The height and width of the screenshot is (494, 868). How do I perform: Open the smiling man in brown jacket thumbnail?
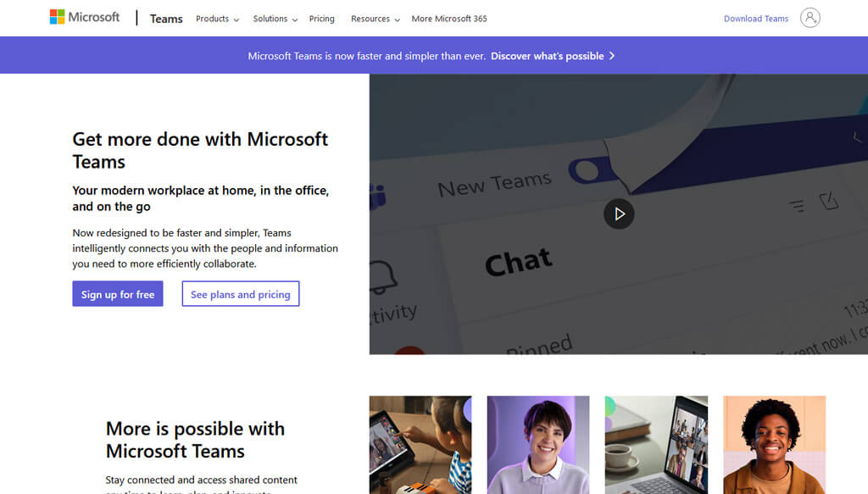775,445
